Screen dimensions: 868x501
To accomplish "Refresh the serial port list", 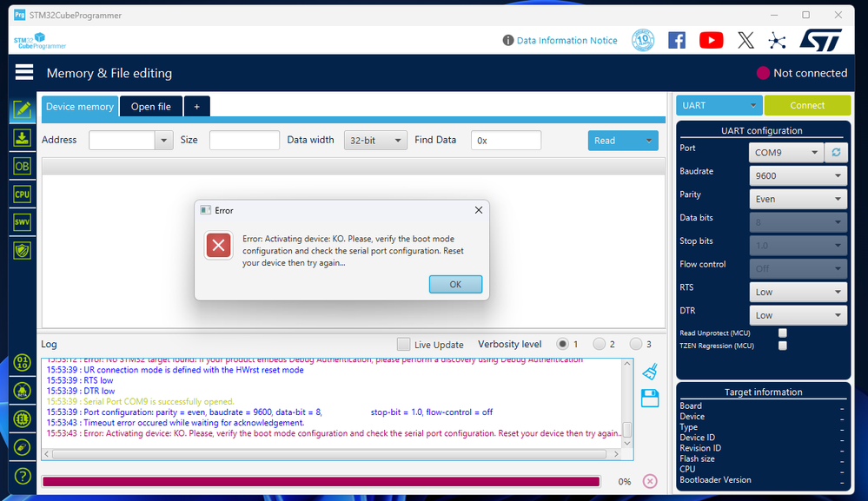I will click(836, 152).
